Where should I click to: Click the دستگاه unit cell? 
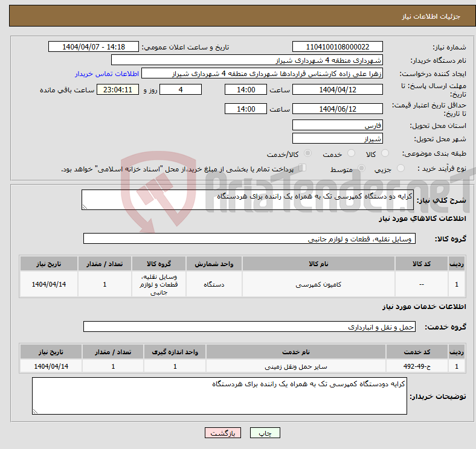(214, 284)
